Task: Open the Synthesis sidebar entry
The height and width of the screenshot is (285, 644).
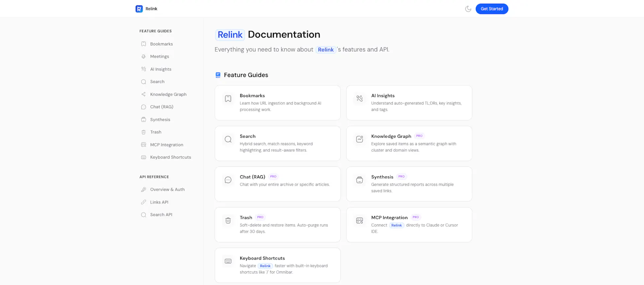Action: click(160, 120)
